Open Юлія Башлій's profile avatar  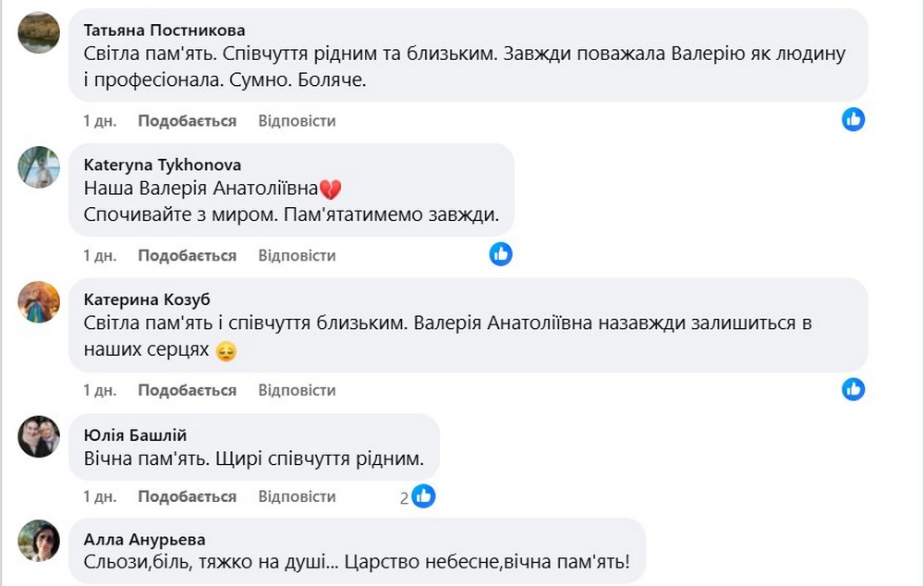pyautogui.click(x=38, y=437)
